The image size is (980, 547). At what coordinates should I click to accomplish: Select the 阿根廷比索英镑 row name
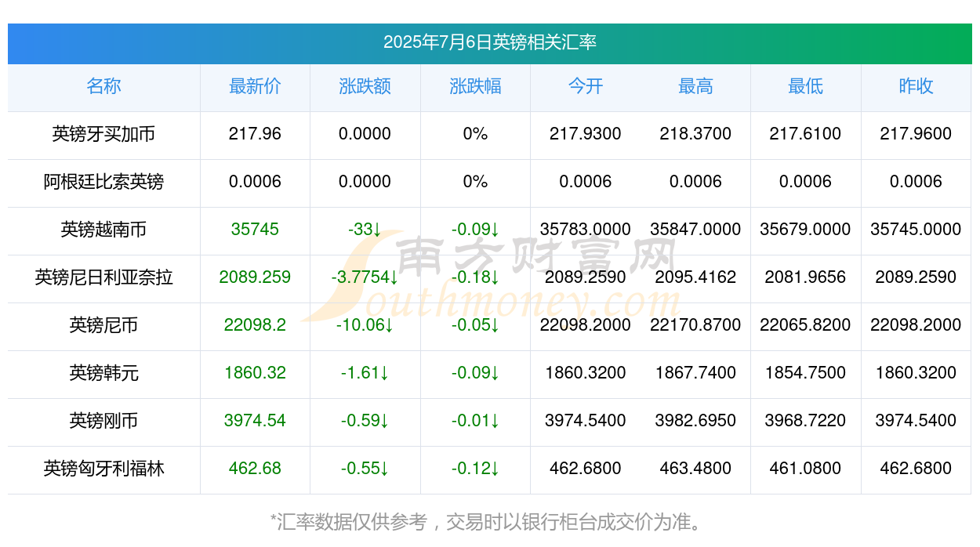[103, 182]
